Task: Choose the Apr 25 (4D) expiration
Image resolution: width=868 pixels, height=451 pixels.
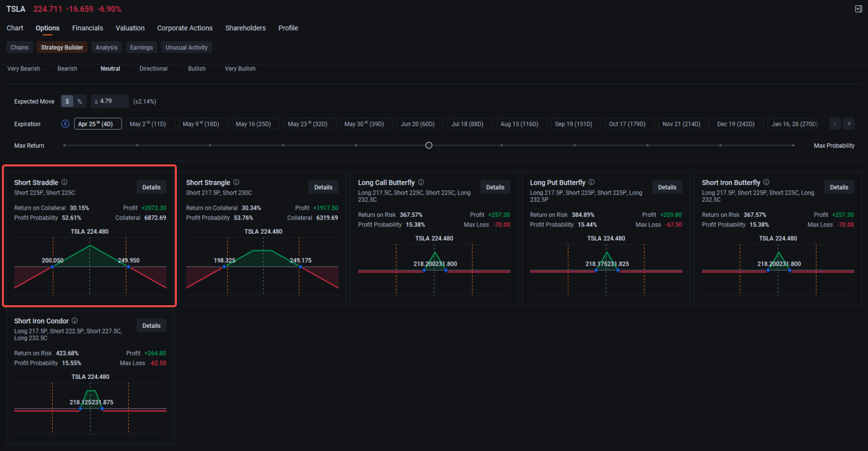Action: (x=98, y=124)
